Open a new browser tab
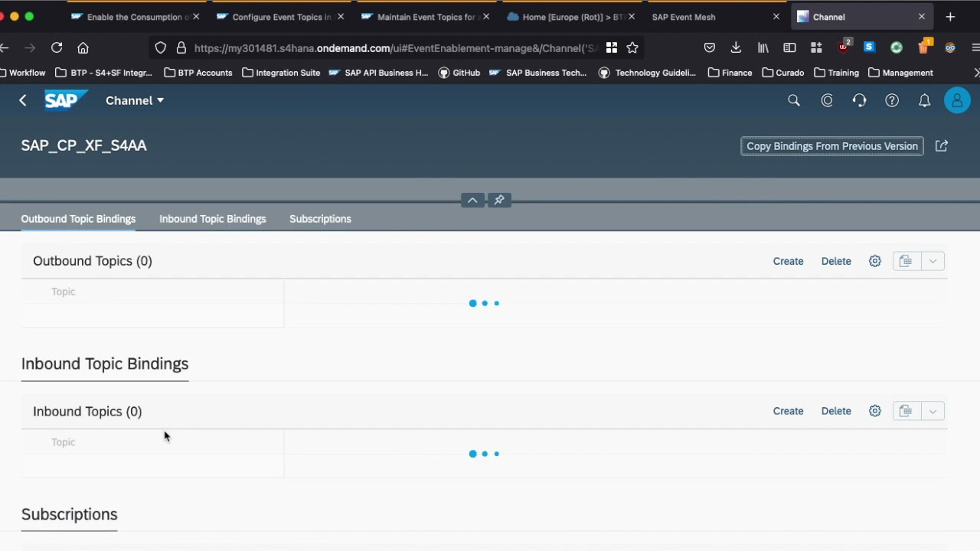Viewport: 980px width, 551px height. (950, 17)
